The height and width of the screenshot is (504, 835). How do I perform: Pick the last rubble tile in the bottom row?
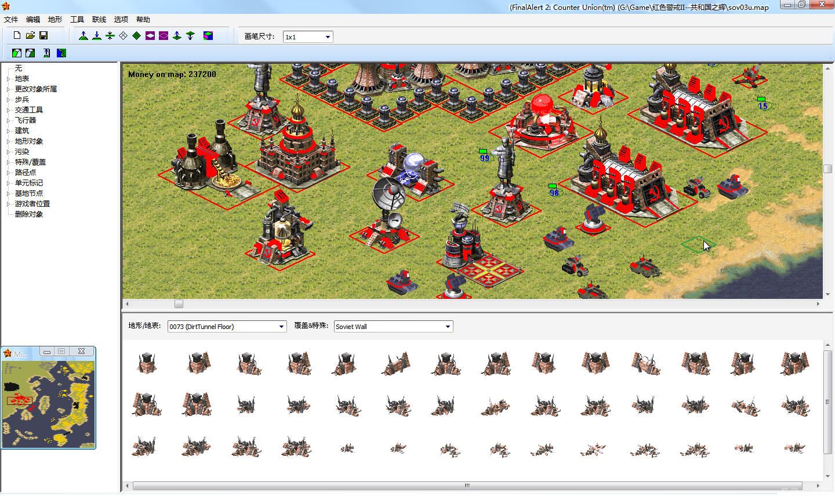[x=794, y=447]
